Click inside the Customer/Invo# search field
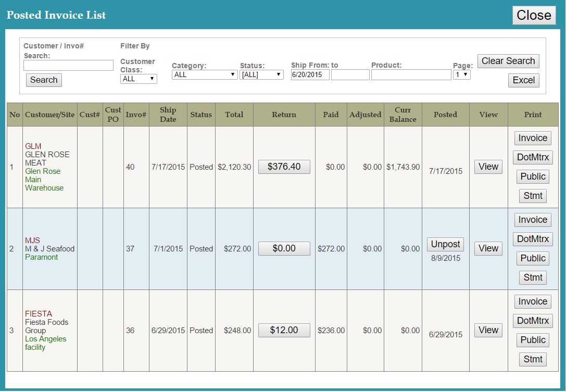The width and height of the screenshot is (566, 392). pyautogui.click(x=68, y=65)
